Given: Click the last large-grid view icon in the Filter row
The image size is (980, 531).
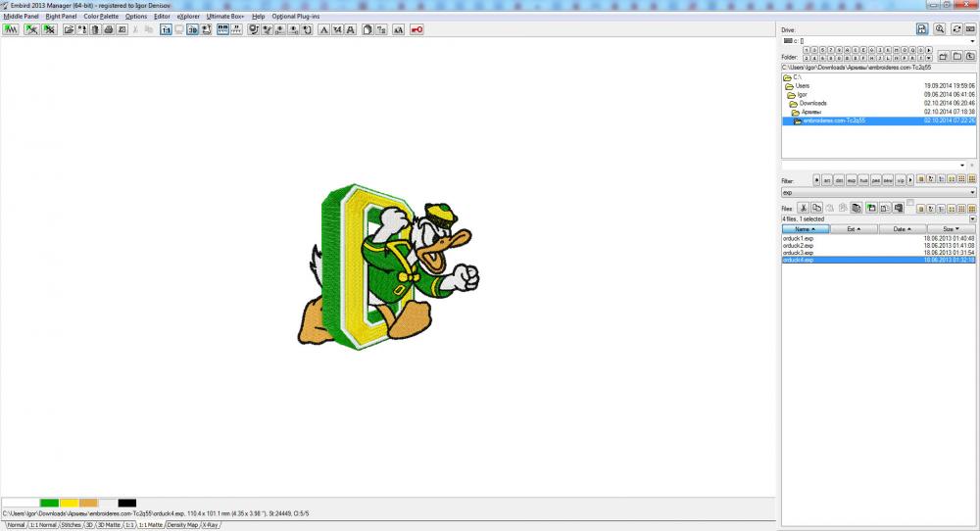Looking at the screenshot, I should pyautogui.click(x=972, y=179).
